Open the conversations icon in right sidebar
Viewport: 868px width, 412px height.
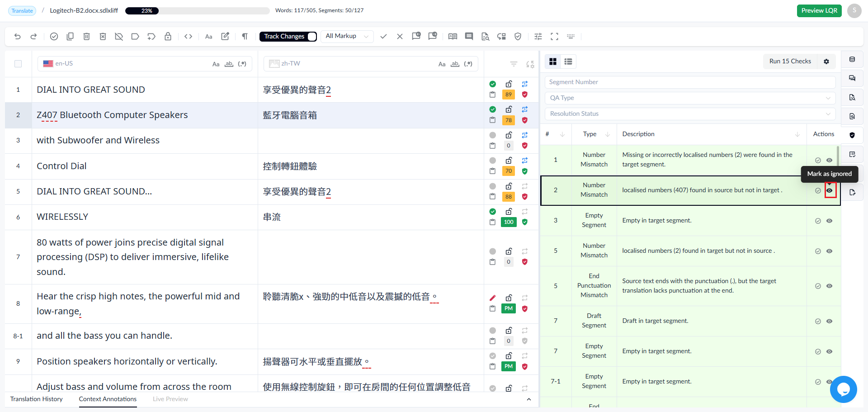(x=852, y=78)
